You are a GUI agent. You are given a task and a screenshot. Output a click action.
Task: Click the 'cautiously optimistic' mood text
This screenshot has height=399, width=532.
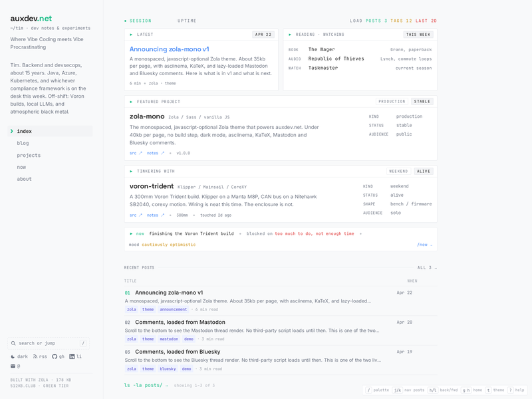pyautogui.click(x=169, y=245)
